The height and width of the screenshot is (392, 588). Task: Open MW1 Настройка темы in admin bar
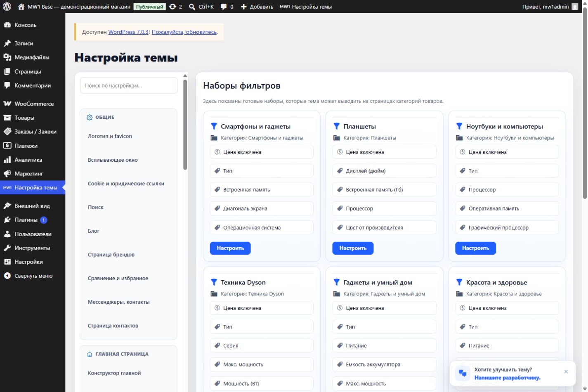point(306,7)
